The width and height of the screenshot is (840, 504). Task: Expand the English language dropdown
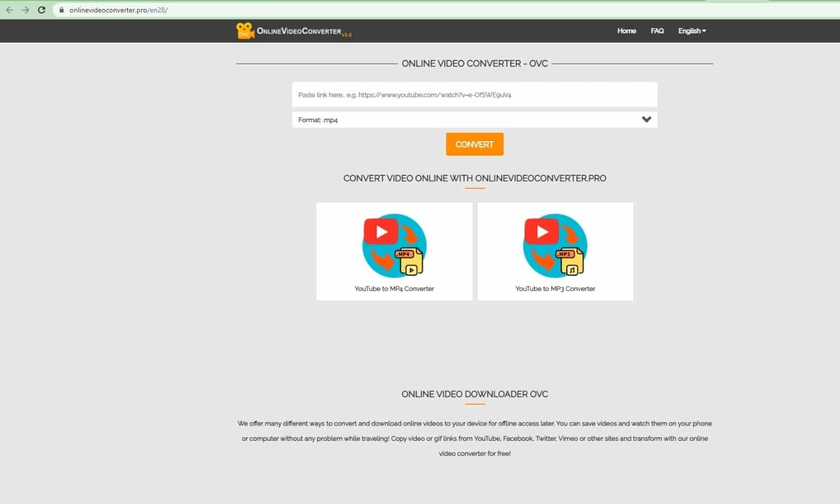(x=692, y=31)
